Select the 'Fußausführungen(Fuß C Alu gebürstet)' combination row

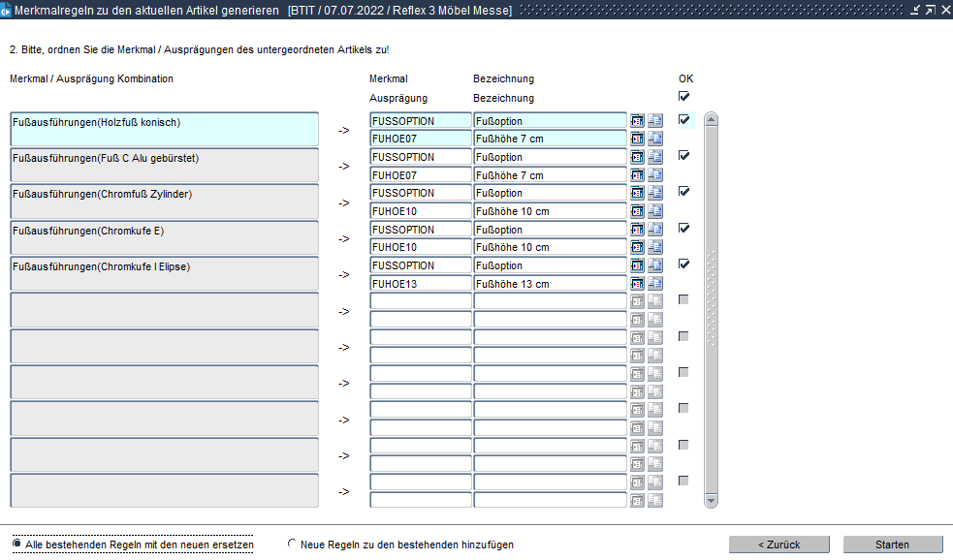(x=164, y=166)
